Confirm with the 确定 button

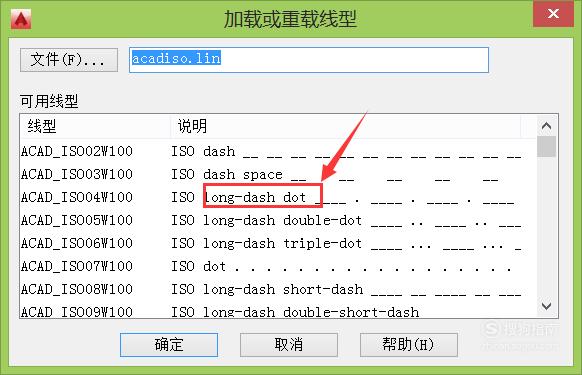169,345
